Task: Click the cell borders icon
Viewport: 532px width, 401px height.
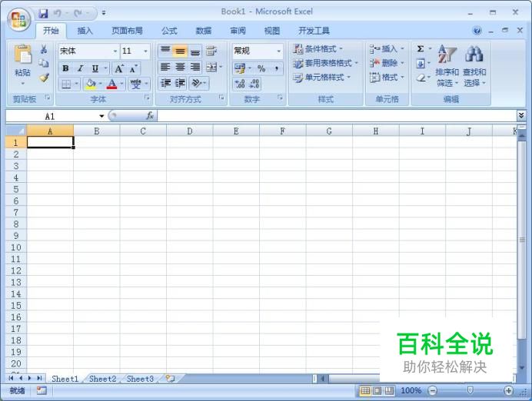Action: [66, 84]
